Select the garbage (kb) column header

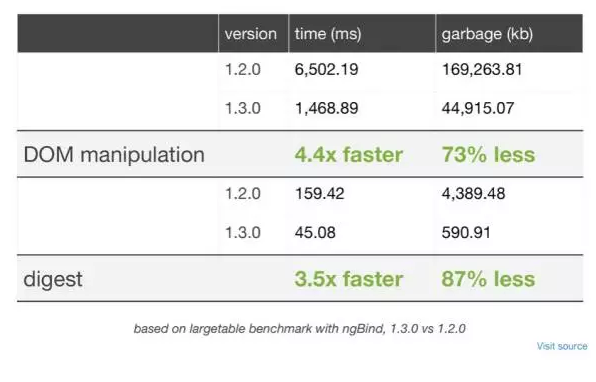click(487, 35)
